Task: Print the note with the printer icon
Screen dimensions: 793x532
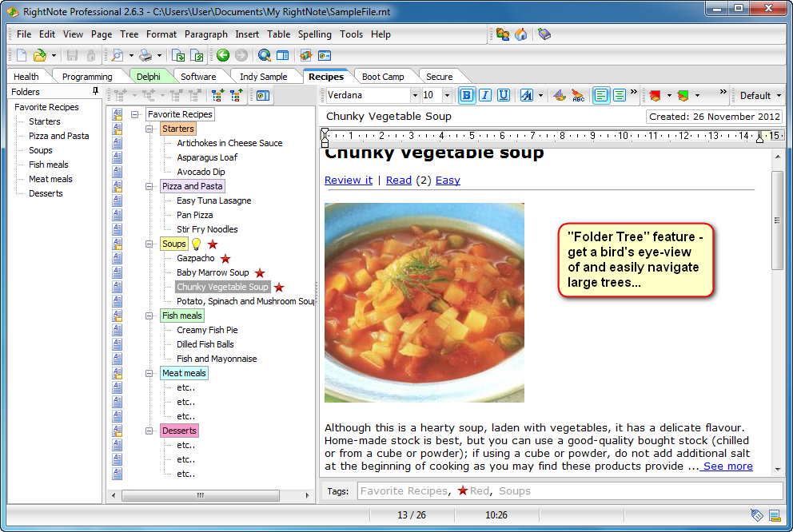Action: (145, 55)
